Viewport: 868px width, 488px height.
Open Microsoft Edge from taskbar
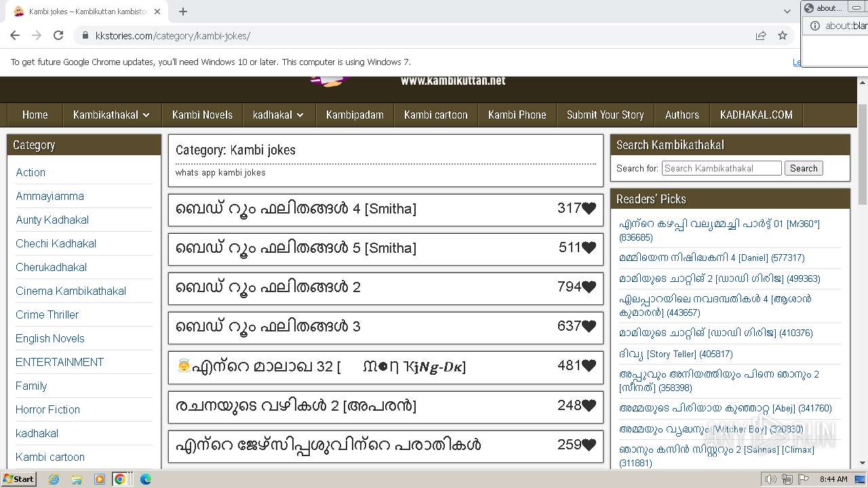[145, 479]
